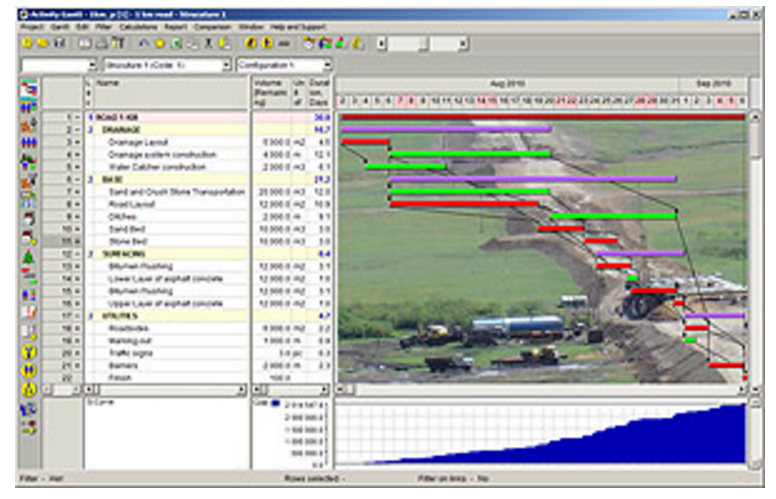This screenshot has height=499, width=776.
Task: Click the red ROAD 1 KM summary bar
Action: point(543,117)
